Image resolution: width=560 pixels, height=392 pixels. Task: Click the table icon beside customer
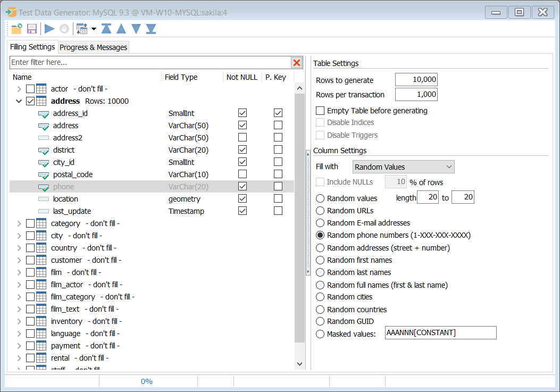[41, 260]
